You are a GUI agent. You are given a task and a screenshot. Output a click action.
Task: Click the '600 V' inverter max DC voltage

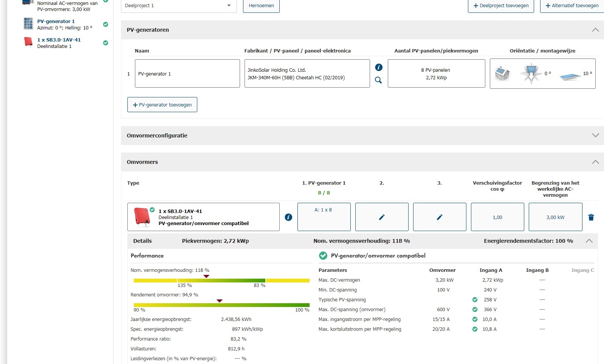pyautogui.click(x=443, y=310)
